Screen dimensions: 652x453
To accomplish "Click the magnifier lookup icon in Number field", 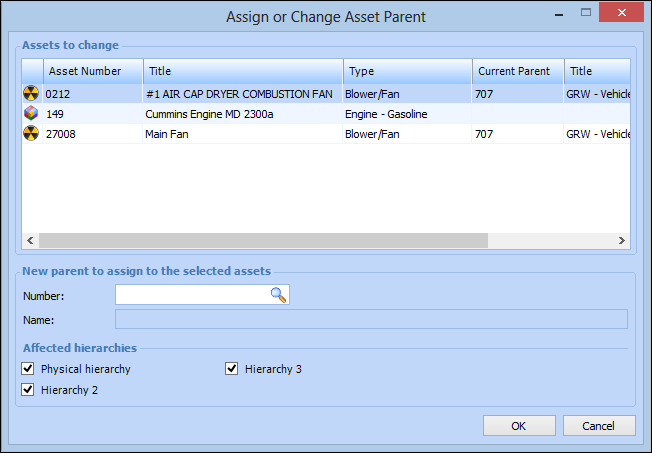I will 278,295.
